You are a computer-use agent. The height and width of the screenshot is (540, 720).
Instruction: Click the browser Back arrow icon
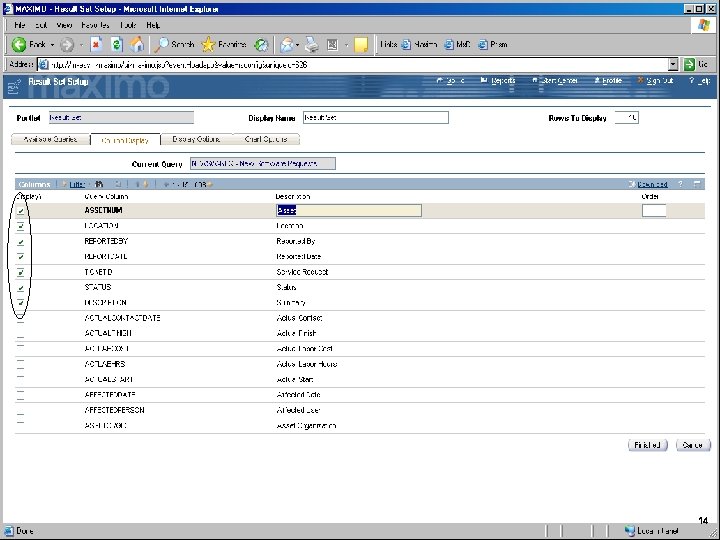click(19, 45)
